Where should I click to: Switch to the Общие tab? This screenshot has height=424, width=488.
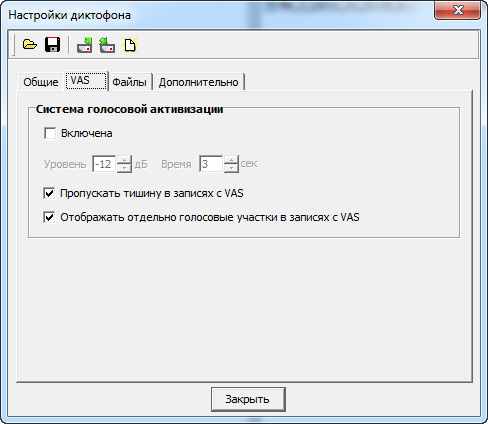click(41, 82)
